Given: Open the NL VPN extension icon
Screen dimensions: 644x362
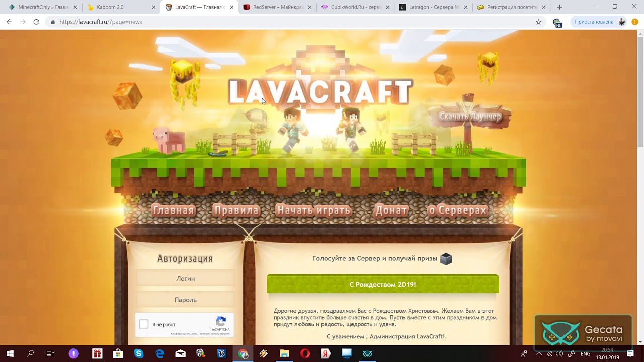Looking at the screenshot, I should point(557,22).
